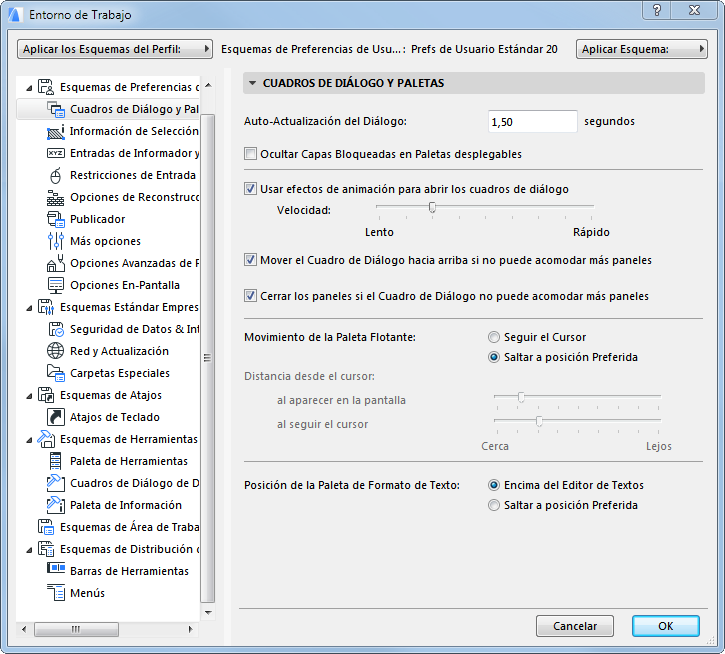Select Saltar a posición Preferida for Paleta Flotante
725x654 pixels.
(494, 358)
